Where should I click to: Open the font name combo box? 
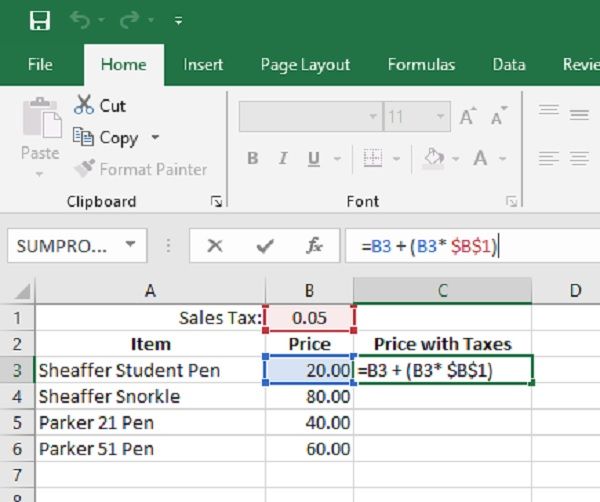pyautogui.click(x=311, y=116)
